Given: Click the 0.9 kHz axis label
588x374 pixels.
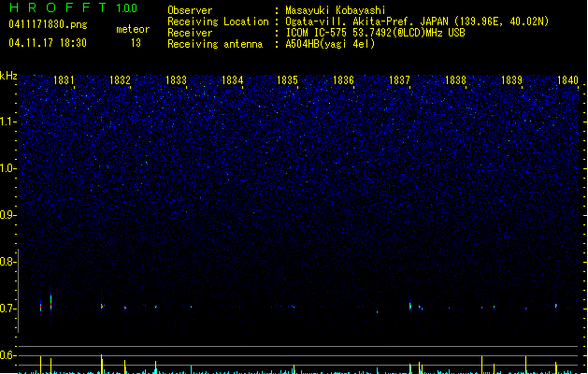Looking at the screenshot, I should click(7, 215).
